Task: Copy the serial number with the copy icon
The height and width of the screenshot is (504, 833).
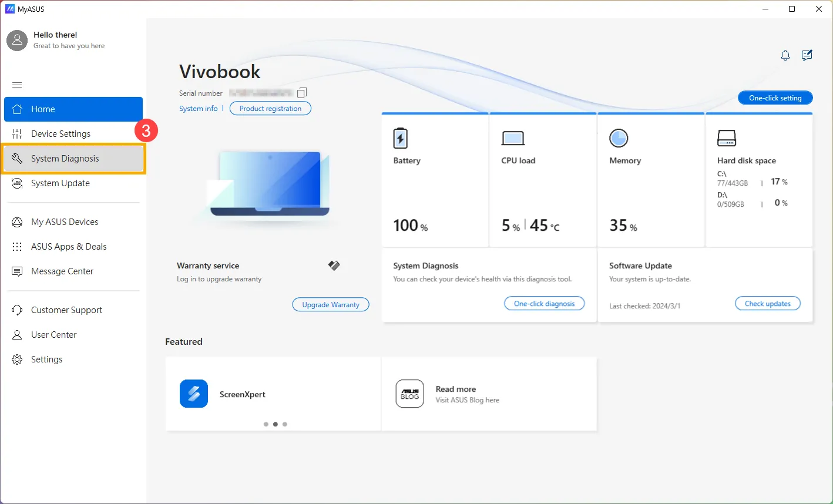Action: coord(302,93)
